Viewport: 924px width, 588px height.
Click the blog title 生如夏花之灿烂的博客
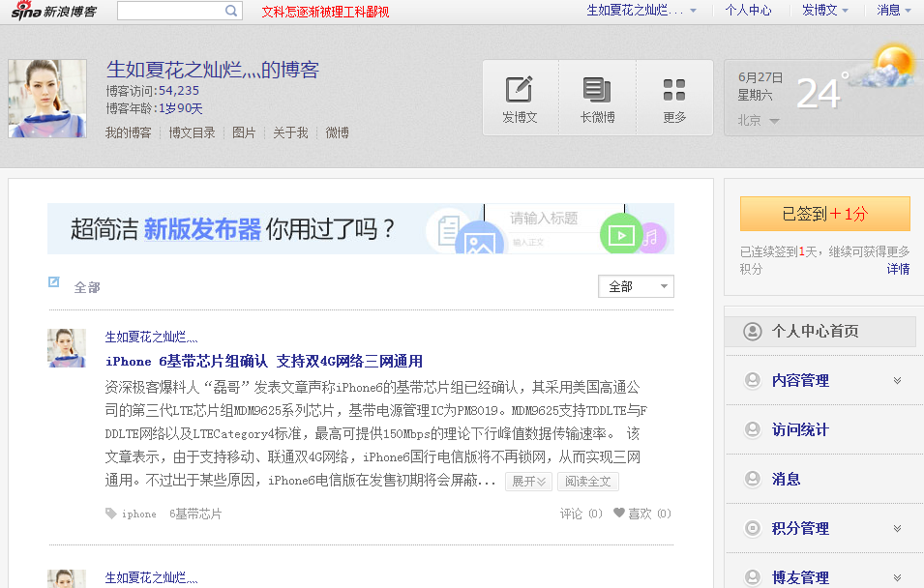(x=213, y=70)
